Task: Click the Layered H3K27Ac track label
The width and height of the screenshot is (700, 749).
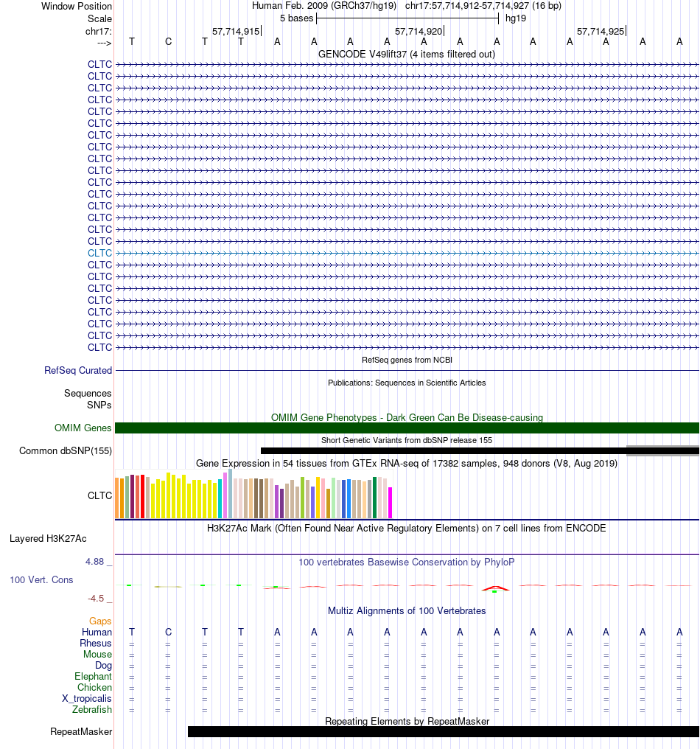Action: click(x=48, y=539)
